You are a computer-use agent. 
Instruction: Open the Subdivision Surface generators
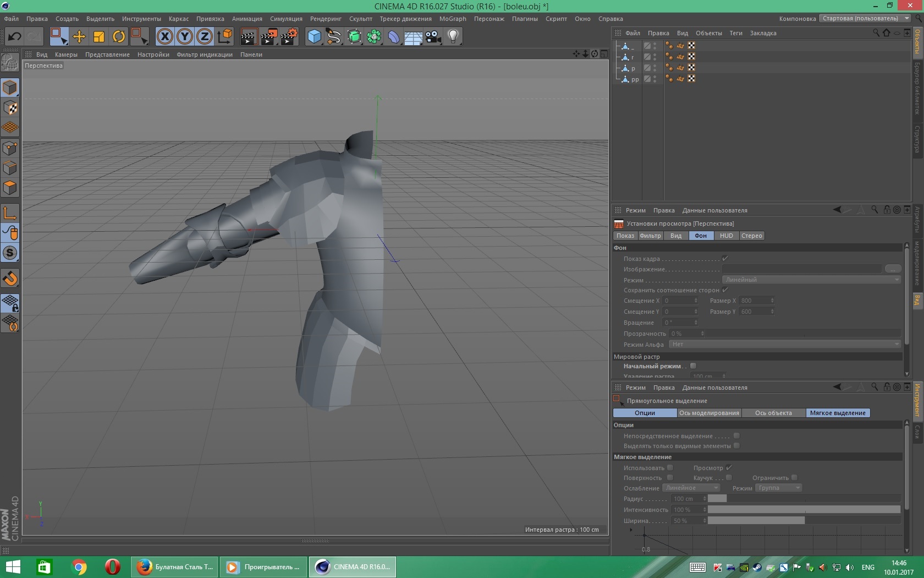point(354,37)
